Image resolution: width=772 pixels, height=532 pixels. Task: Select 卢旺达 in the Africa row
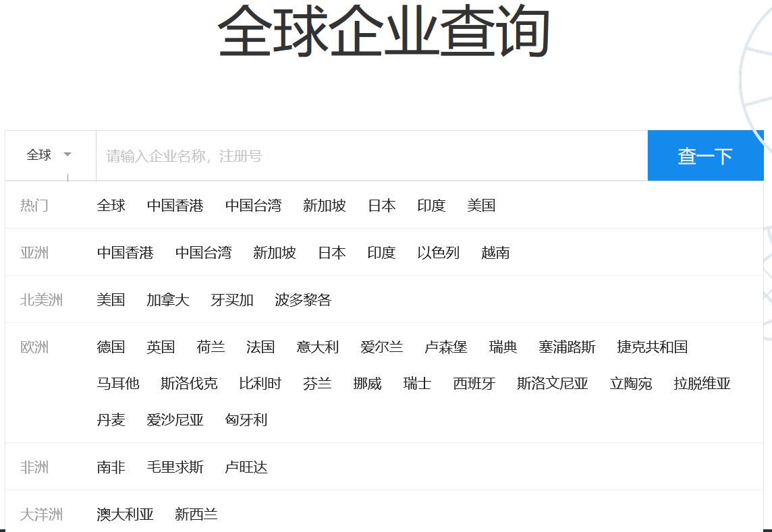click(x=246, y=467)
